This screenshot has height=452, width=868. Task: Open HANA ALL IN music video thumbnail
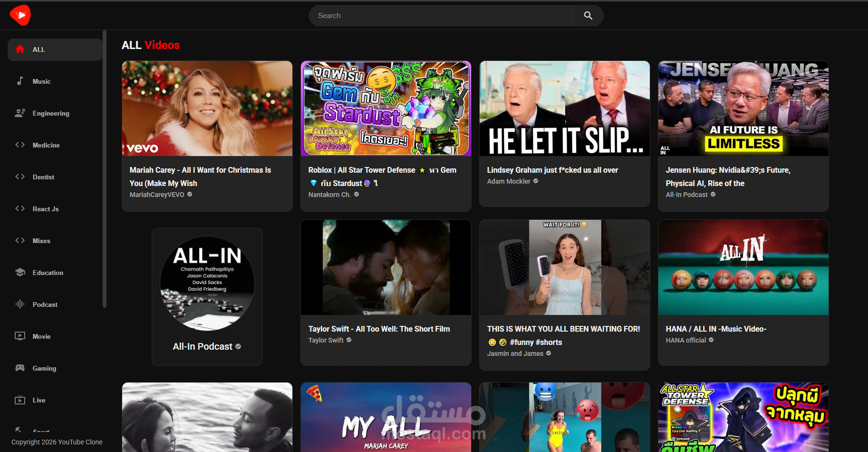pyautogui.click(x=743, y=267)
